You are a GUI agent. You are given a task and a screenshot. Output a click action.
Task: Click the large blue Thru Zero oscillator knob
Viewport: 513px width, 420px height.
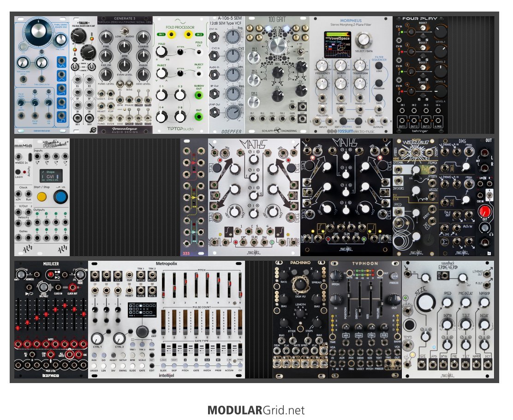39,32
